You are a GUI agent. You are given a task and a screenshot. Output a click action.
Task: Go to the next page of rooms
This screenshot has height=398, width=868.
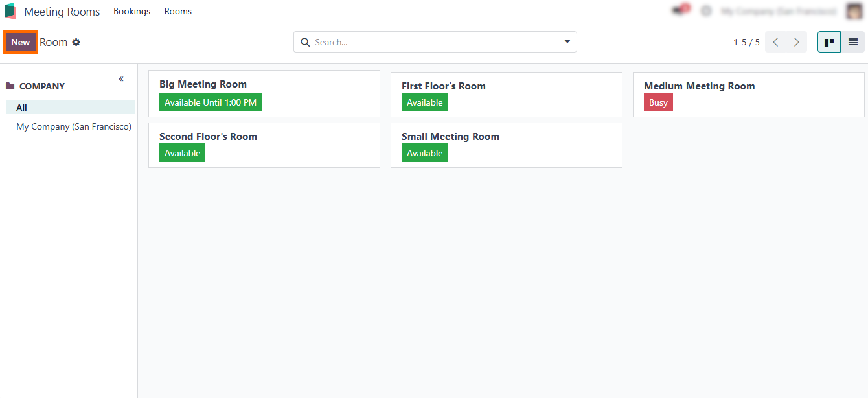[797, 42]
